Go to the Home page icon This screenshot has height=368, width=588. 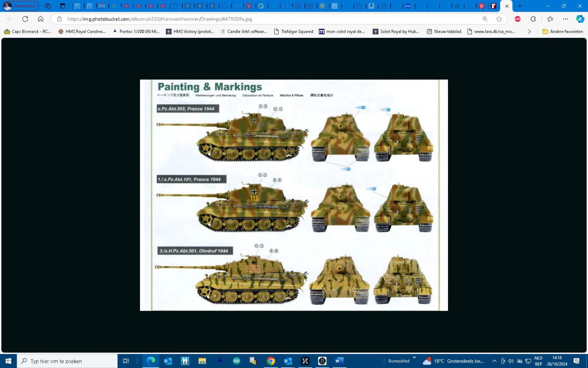(x=40, y=19)
